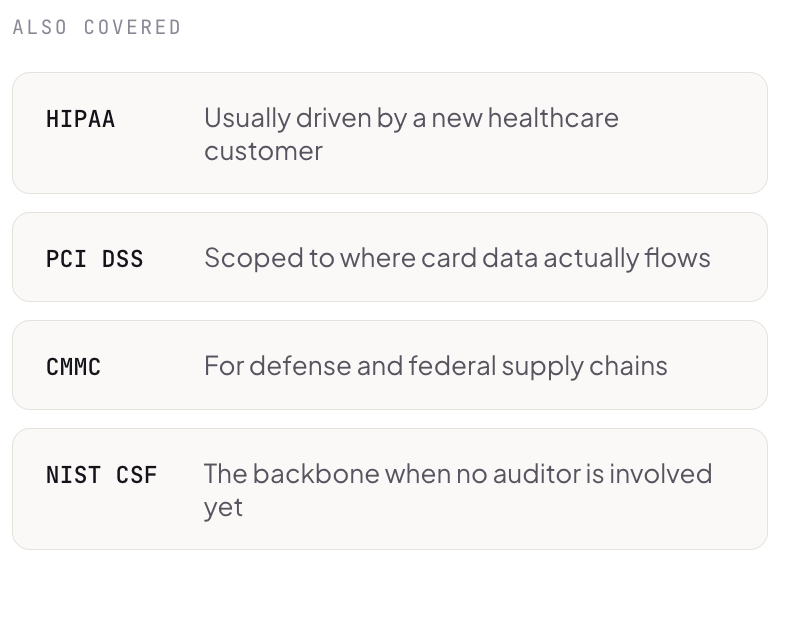
Task: Click 'For defense and federal supply chains'
Action: pyautogui.click(x=436, y=367)
